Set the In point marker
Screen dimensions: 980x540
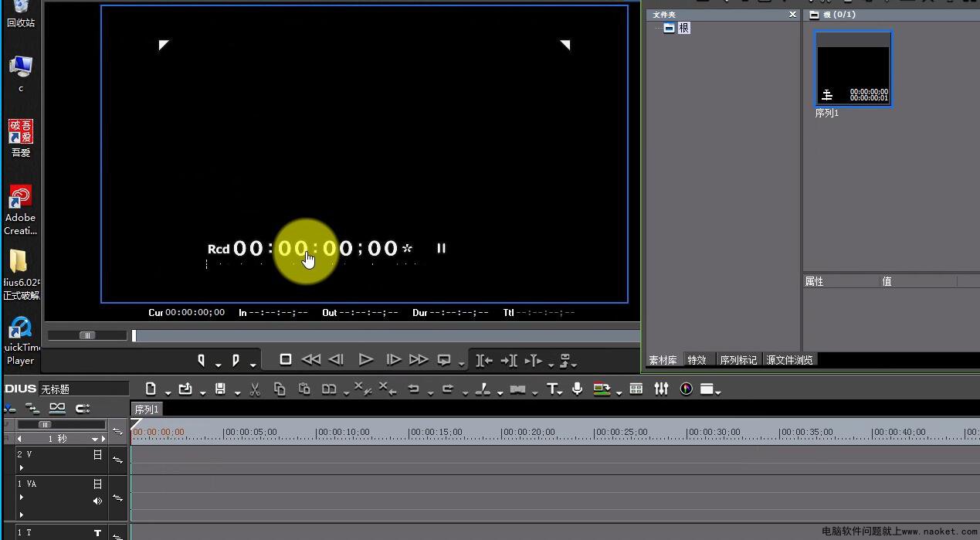click(202, 360)
